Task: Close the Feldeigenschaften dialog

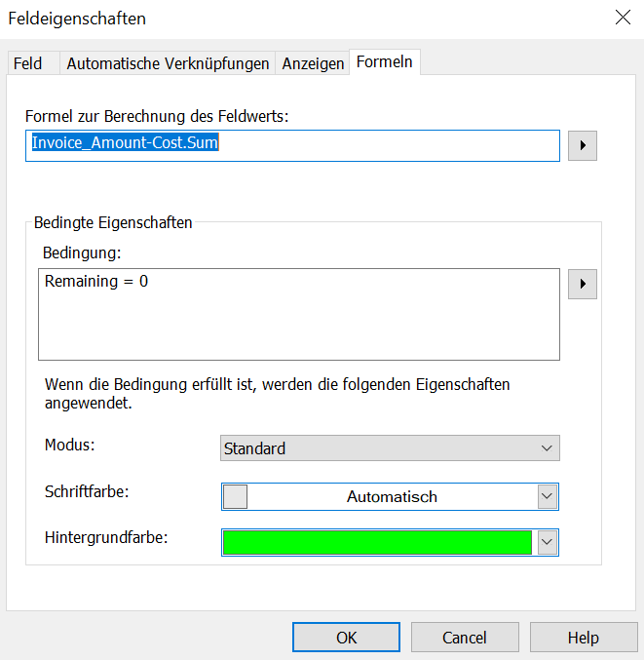Action: 623,18
